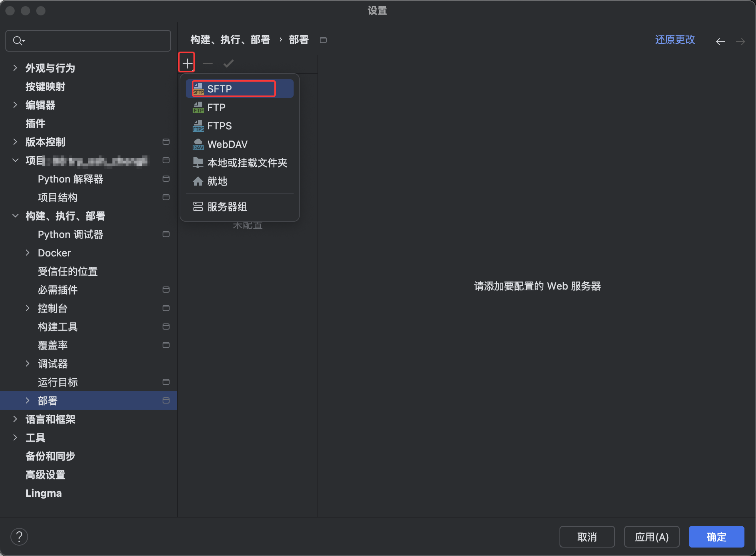
Task: Click in the settings search field
Action: pos(92,41)
